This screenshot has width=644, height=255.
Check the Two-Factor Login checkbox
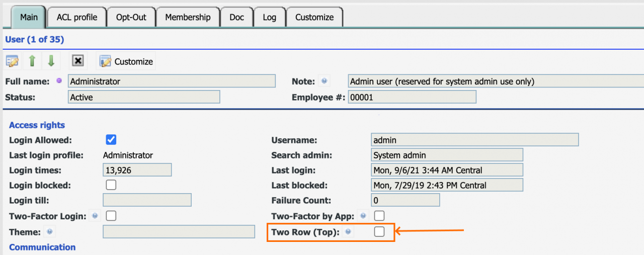point(111,216)
